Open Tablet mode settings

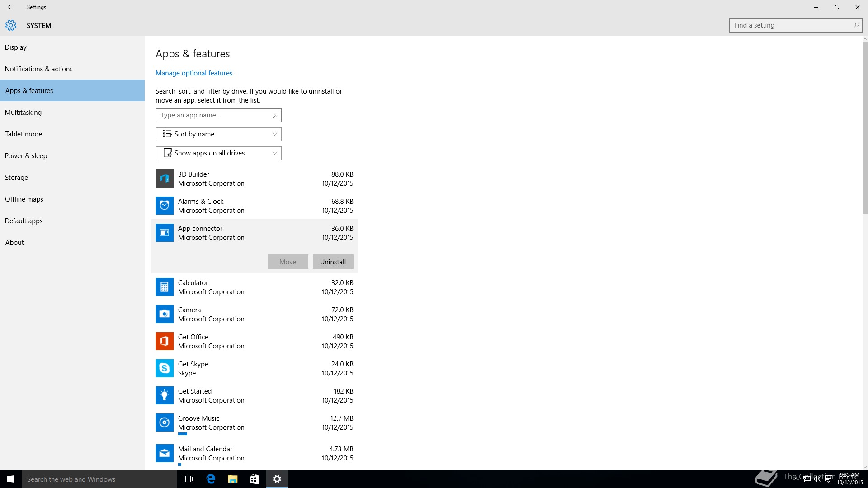[x=72, y=134]
